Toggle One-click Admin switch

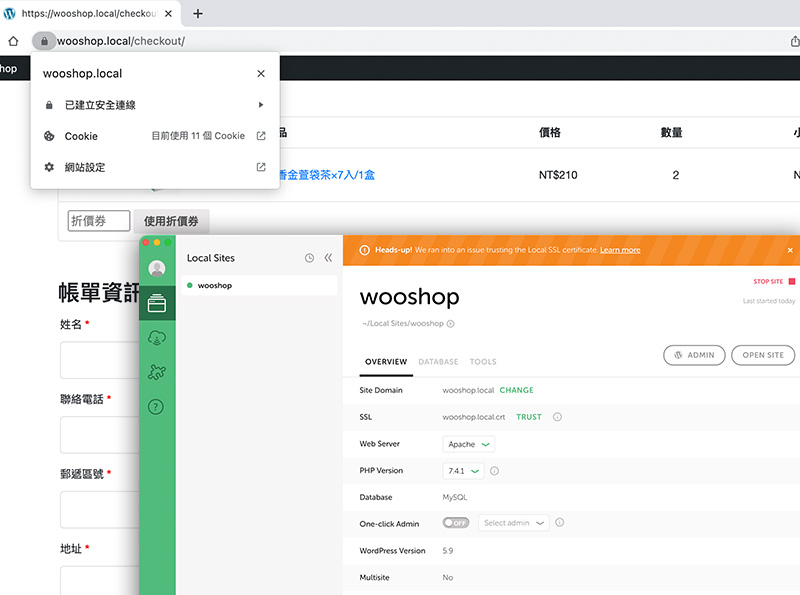[456, 523]
